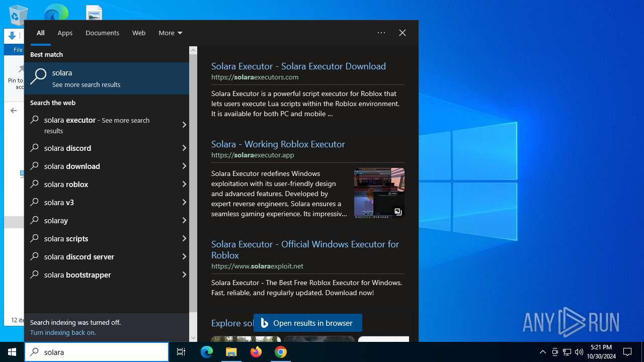
Task: Switch to the All search tab
Action: coord(41,33)
